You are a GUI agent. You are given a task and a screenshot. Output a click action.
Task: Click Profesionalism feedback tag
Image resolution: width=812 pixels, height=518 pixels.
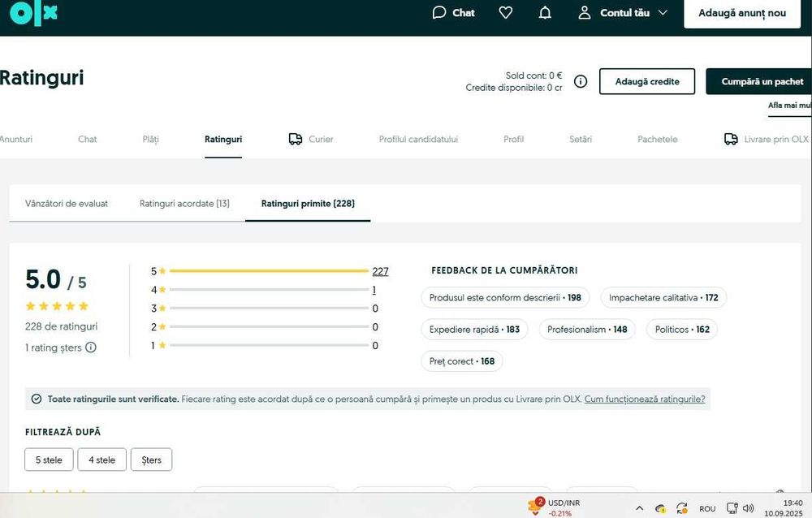[587, 330]
